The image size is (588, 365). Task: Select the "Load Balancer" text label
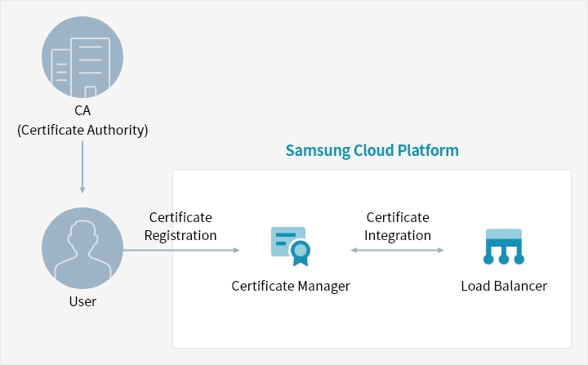tap(504, 286)
